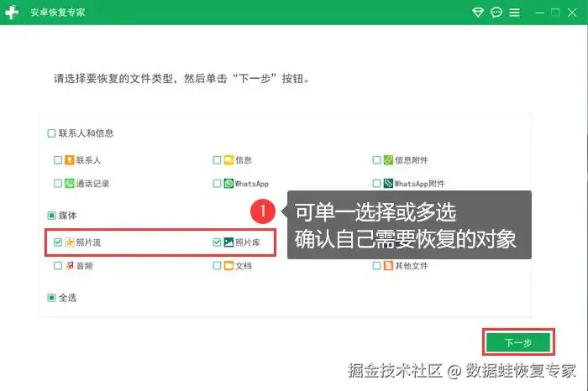Toggle the 全选 checkbox
The width and height of the screenshot is (588, 391).
[x=51, y=298]
